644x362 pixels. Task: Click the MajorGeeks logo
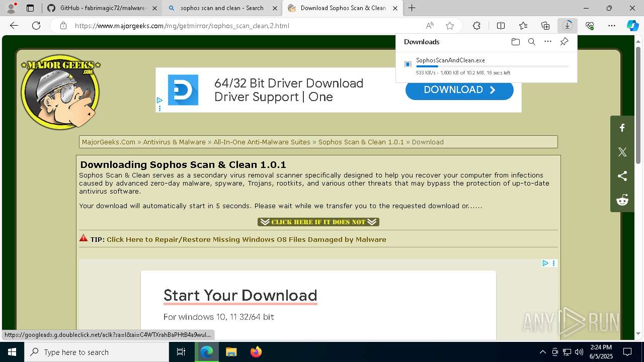pos(60,92)
